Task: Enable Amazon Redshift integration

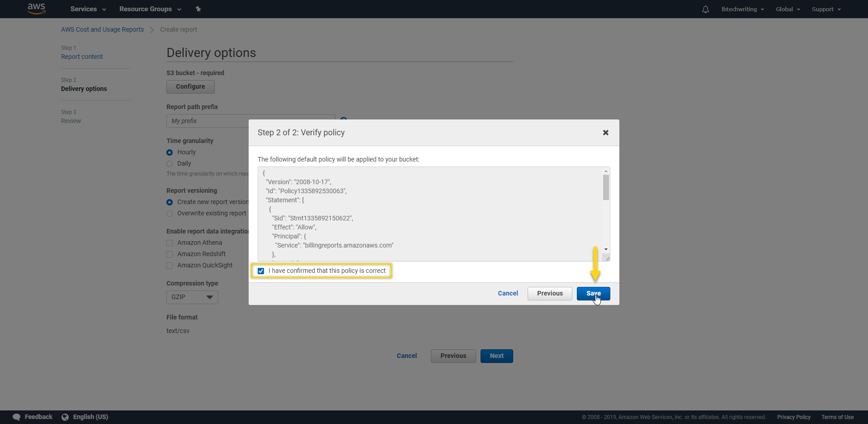Action: [170, 254]
